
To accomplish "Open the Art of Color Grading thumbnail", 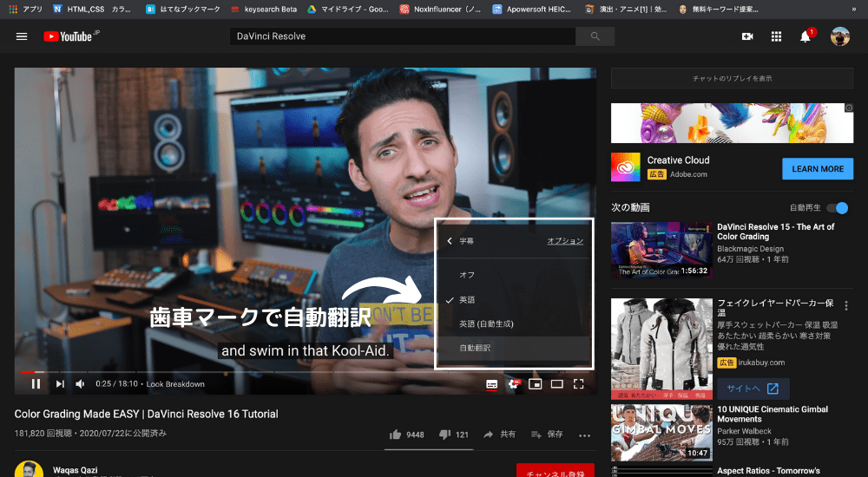I will tap(661, 250).
